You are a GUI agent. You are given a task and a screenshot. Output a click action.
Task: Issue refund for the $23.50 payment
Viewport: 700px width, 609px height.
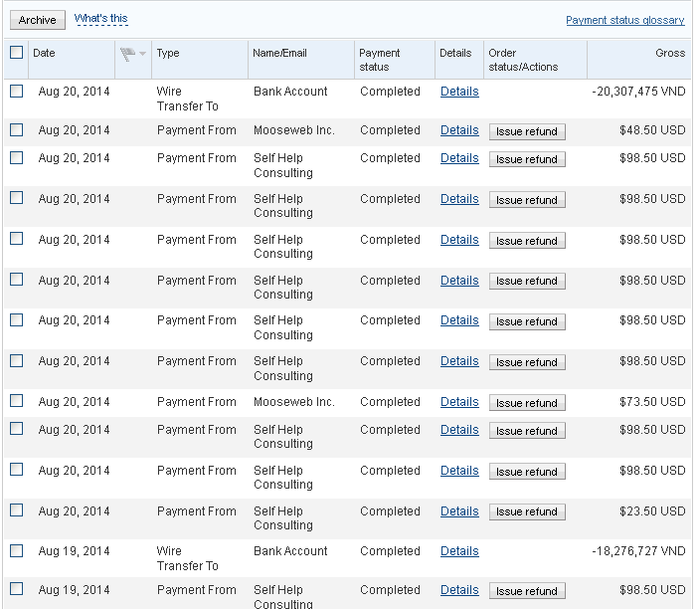tap(527, 511)
